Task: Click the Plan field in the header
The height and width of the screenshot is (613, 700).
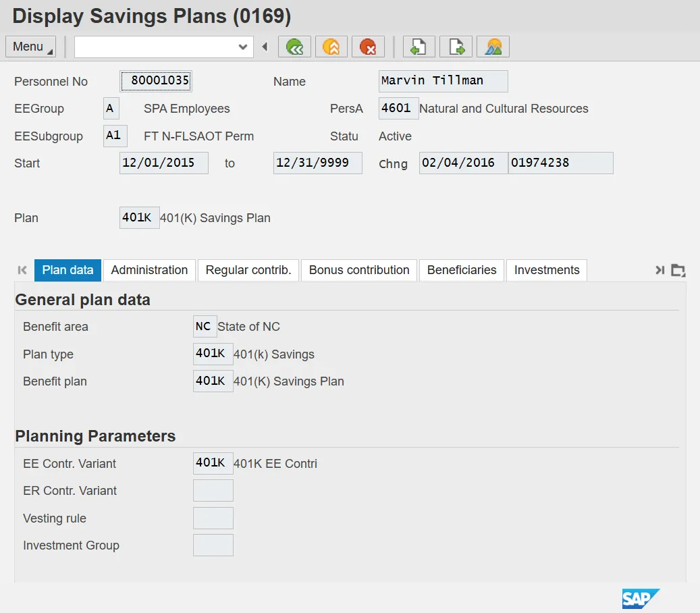Action: [139, 218]
